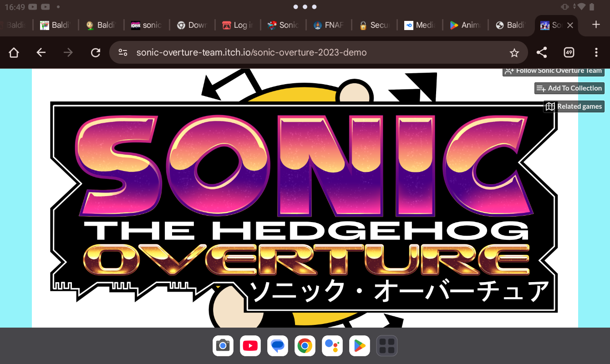The width and height of the screenshot is (610, 364).
Task: Go to the Chrome home page
Action: coord(14,53)
